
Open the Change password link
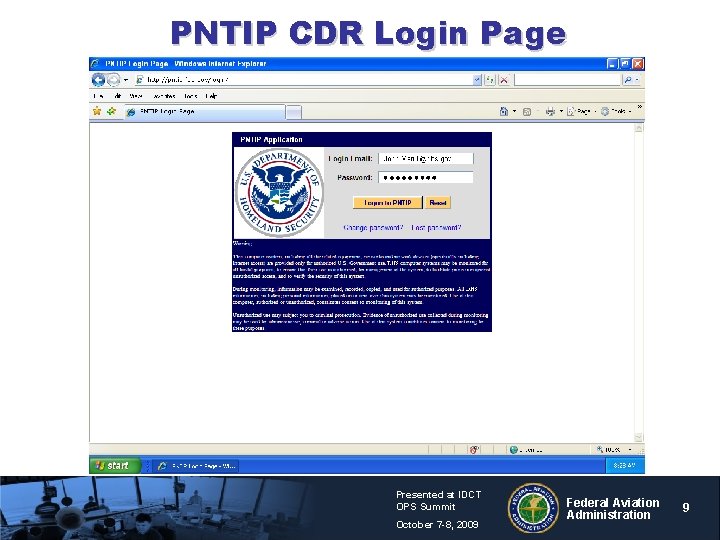point(373,228)
